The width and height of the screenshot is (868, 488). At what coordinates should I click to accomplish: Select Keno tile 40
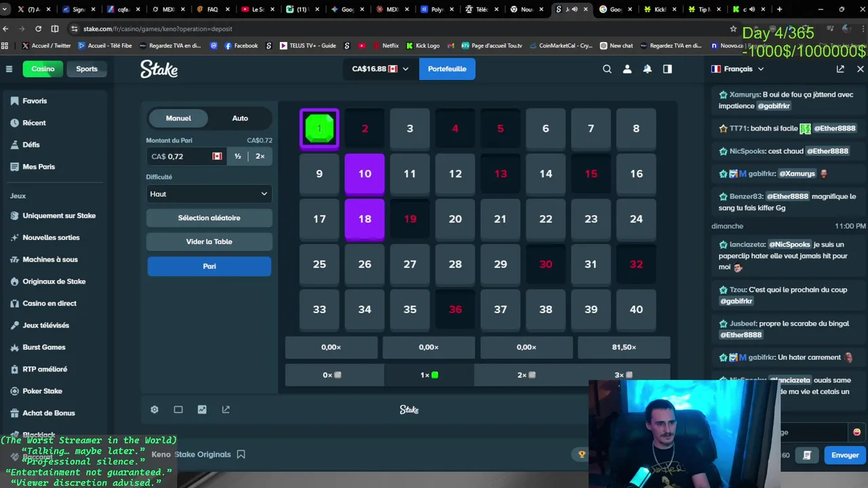pyautogui.click(x=636, y=310)
